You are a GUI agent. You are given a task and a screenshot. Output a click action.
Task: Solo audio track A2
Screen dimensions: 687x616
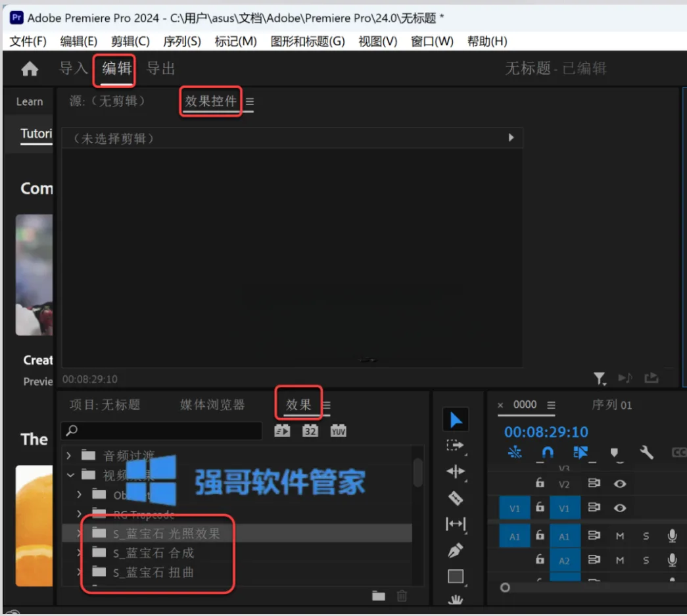pos(646,560)
